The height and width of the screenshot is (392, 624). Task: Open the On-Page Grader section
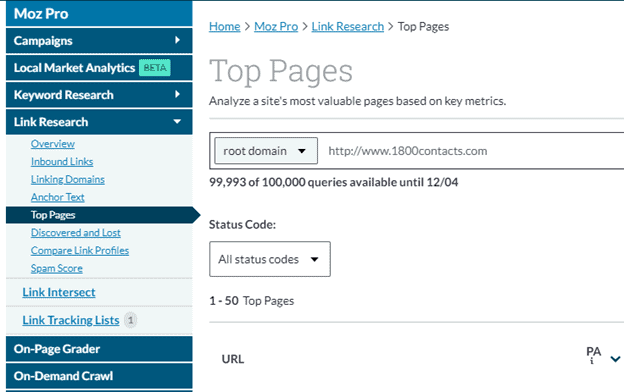click(99, 349)
